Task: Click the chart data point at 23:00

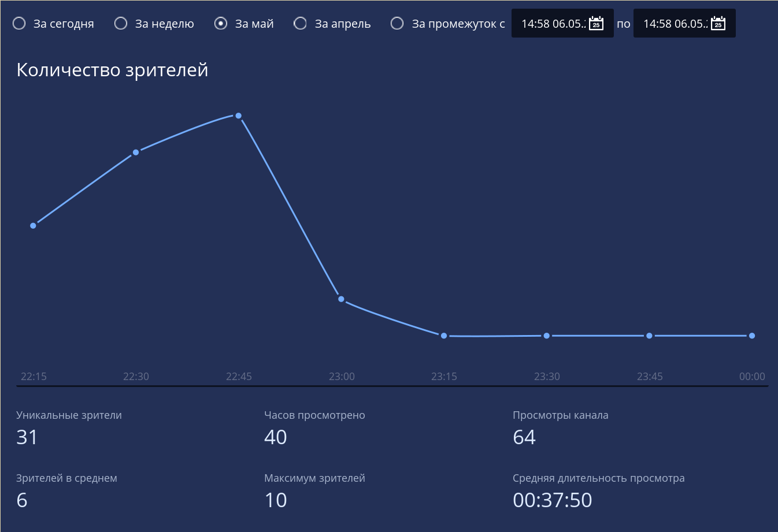Action: [341, 299]
